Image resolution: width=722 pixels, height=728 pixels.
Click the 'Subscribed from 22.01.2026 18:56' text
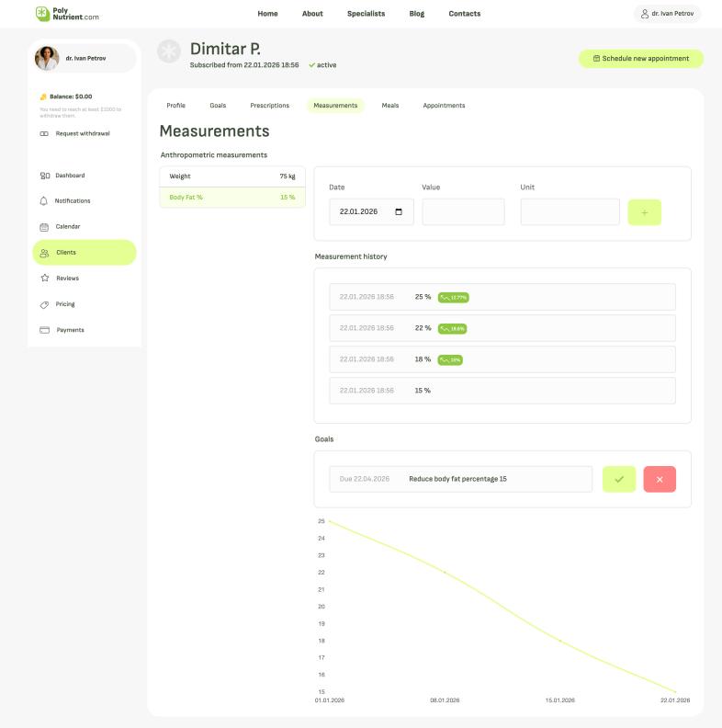click(x=244, y=65)
